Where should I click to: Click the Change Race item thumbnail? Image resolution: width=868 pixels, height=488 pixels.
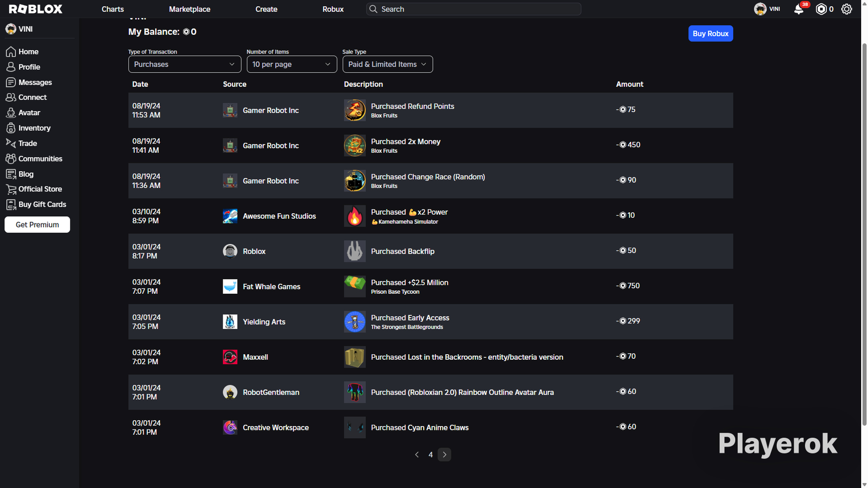tap(355, 181)
